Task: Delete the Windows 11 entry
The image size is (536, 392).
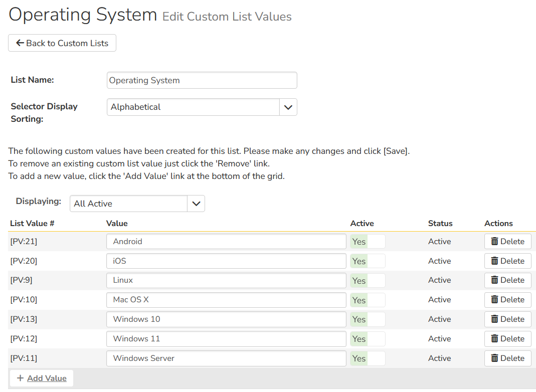Action: (507, 339)
